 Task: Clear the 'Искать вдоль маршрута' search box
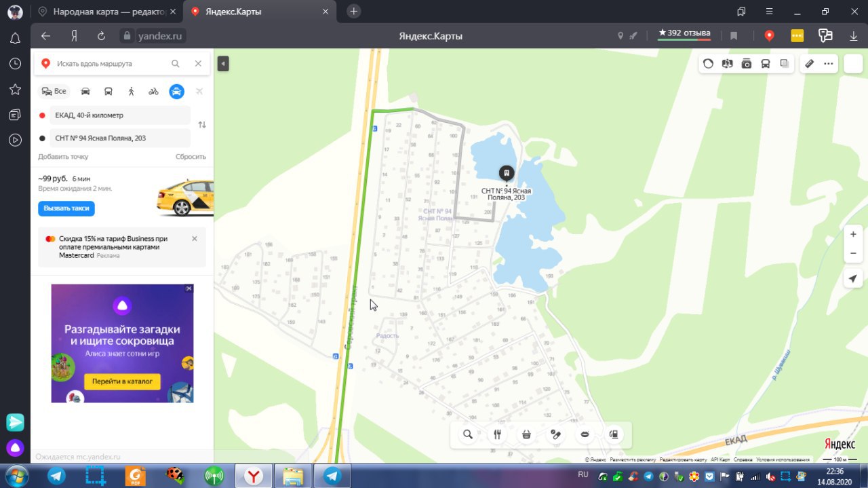198,64
